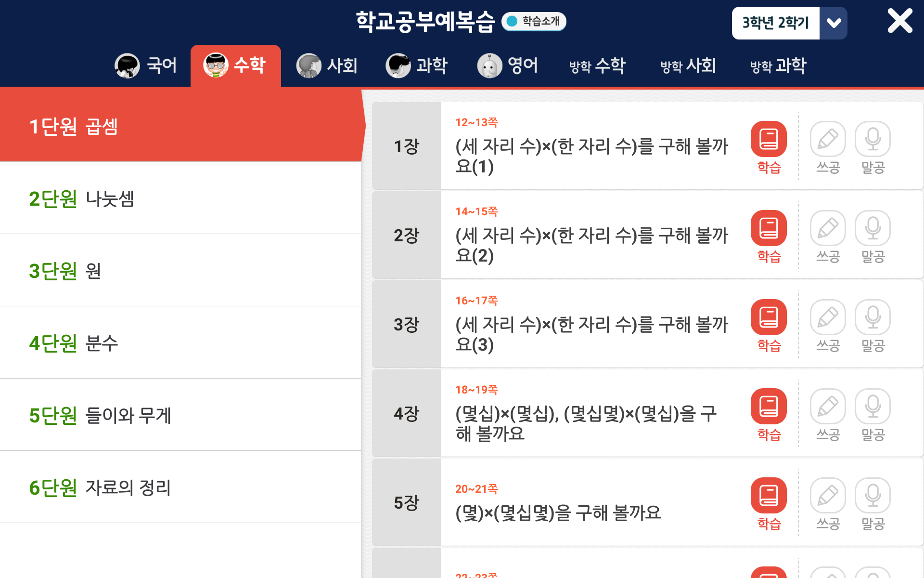Expand the 3학년 2학기 grade selector dropdown
Image resolution: width=924 pixels, height=578 pixels.
[834, 22]
